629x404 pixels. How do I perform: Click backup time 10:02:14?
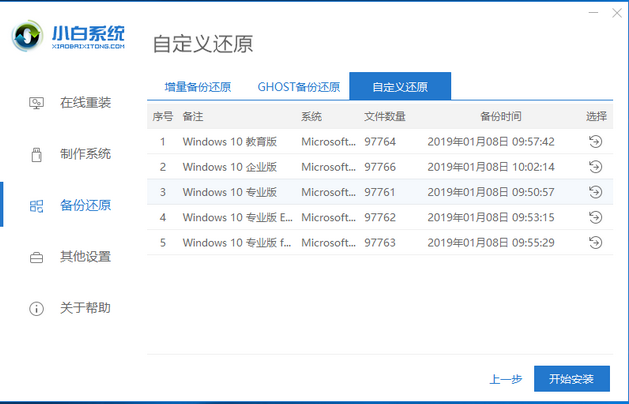(532, 167)
